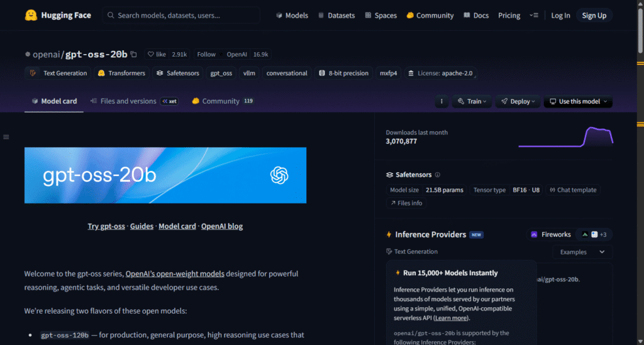Click the NEW badge beside Inference Providers

coord(477,234)
